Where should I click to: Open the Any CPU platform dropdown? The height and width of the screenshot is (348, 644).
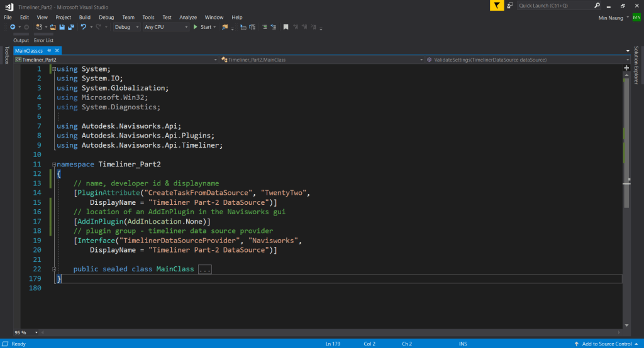click(x=186, y=27)
